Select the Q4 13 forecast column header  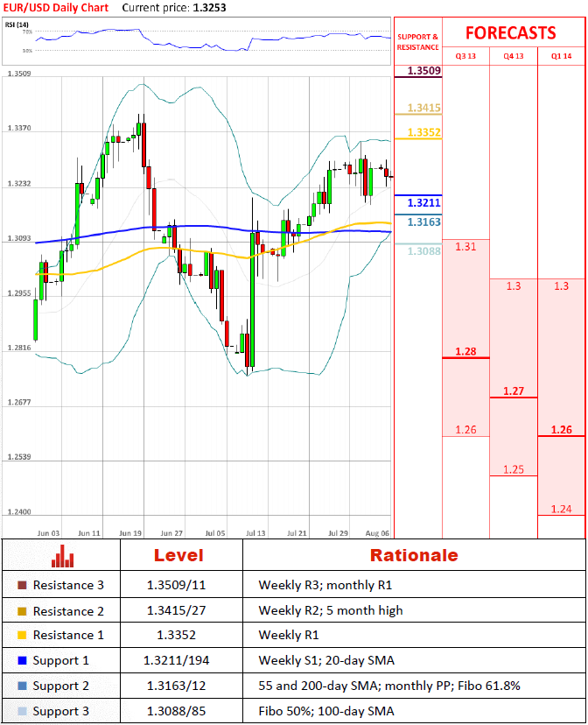point(514,56)
